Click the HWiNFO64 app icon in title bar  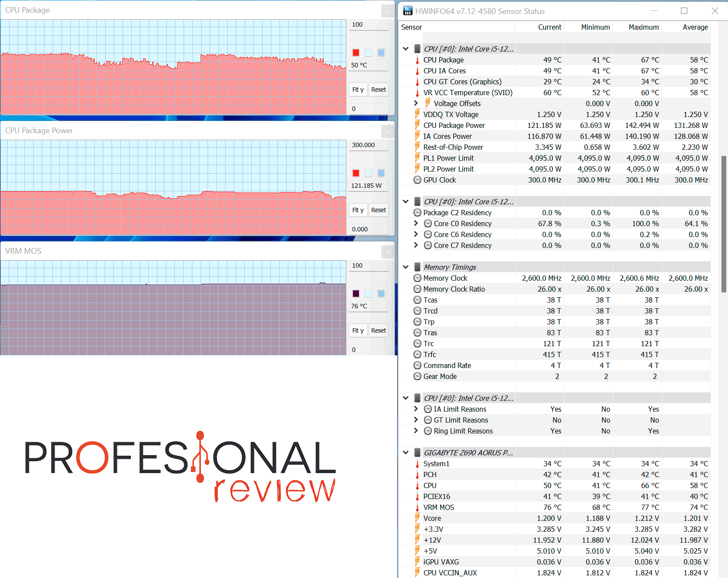408,11
